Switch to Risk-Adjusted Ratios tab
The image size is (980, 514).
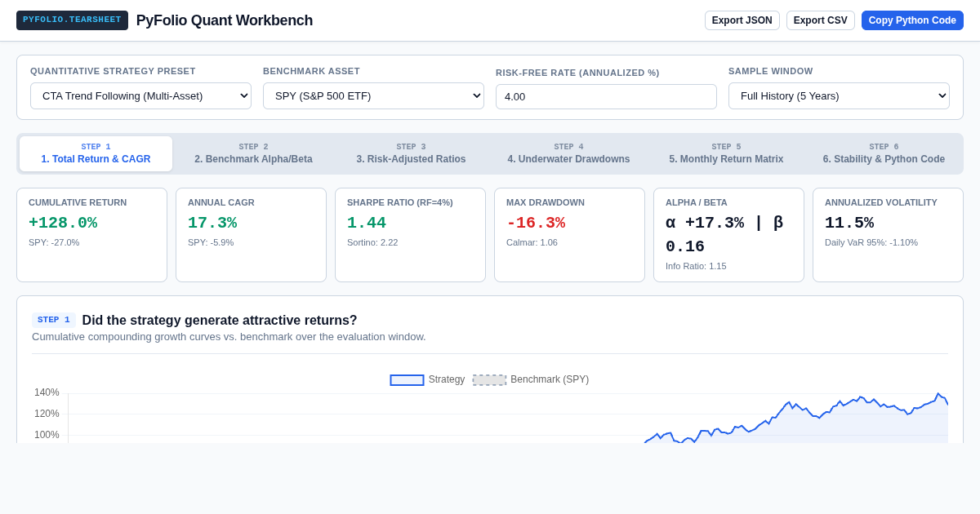click(411, 153)
